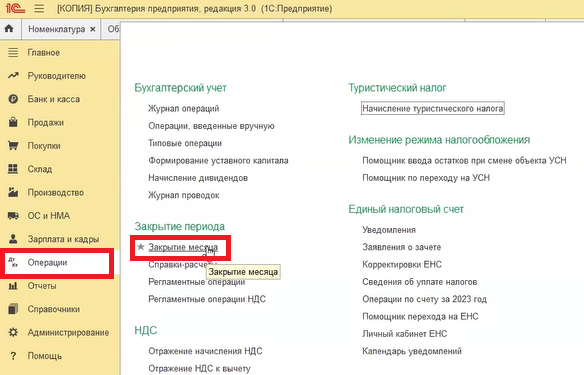Click the Склад grid icon
Viewport: 584px width, 375px height.
tap(13, 169)
